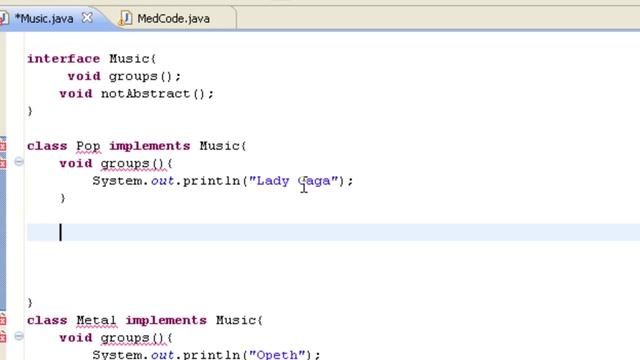The height and width of the screenshot is (360, 640).
Task: Click the MedCode.java file icon
Action: (x=126, y=18)
